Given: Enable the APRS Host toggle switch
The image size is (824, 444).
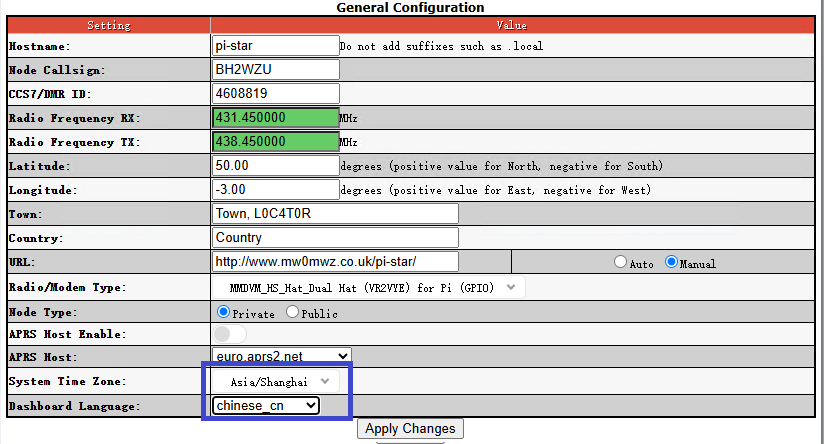Looking at the screenshot, I should point(229,334).
